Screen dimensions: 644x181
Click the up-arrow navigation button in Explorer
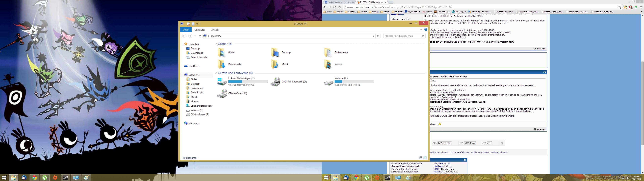pos(200,36)
